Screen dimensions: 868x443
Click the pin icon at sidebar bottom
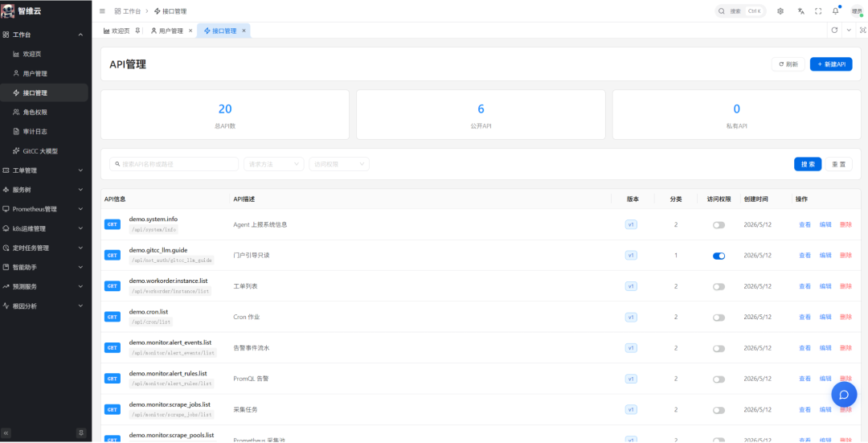tap(81, 433)
